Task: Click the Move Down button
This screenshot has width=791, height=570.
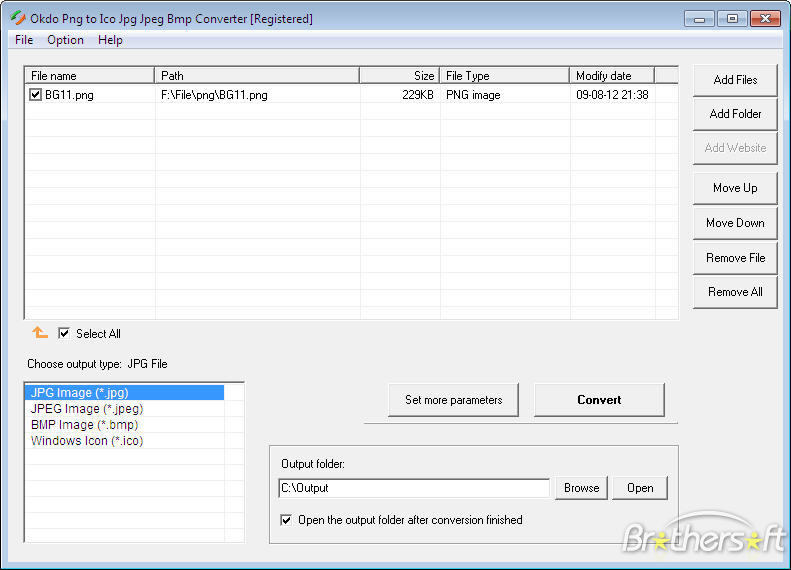Action: [x=735, y=223]
